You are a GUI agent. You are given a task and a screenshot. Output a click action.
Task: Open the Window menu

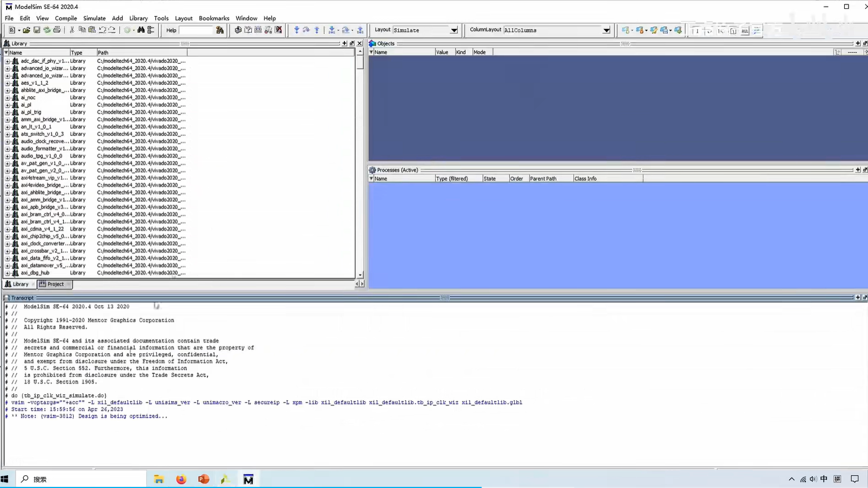(x=246, y=18)
